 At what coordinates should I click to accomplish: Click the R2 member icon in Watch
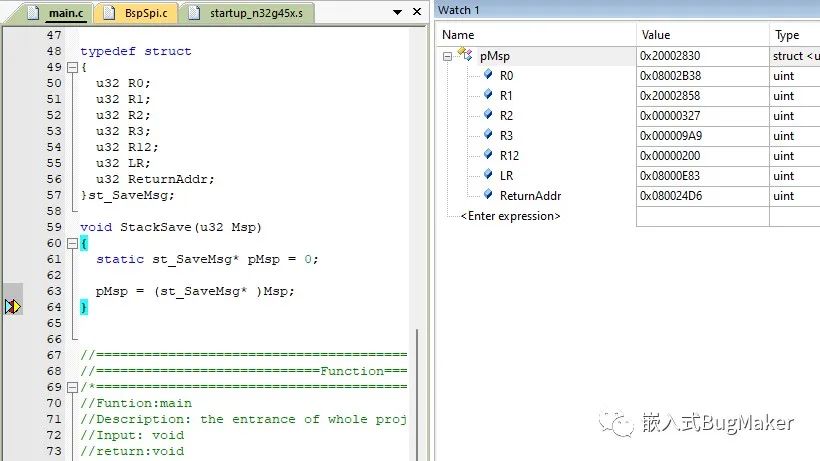click(x=488, y=114)
